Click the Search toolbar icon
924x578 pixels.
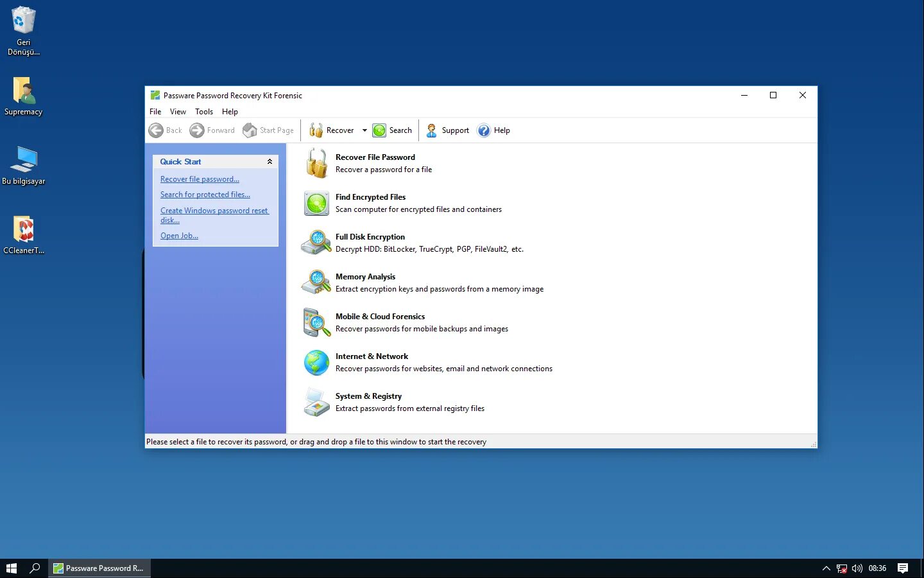click(x=379, y=130)
